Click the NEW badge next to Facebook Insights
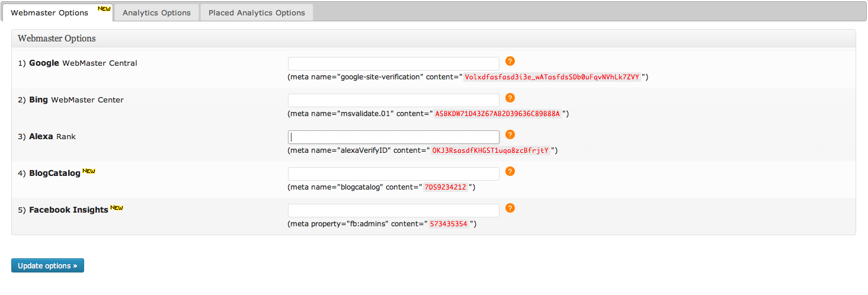This screenshot has height=295, width=868. tap(117, 208)
